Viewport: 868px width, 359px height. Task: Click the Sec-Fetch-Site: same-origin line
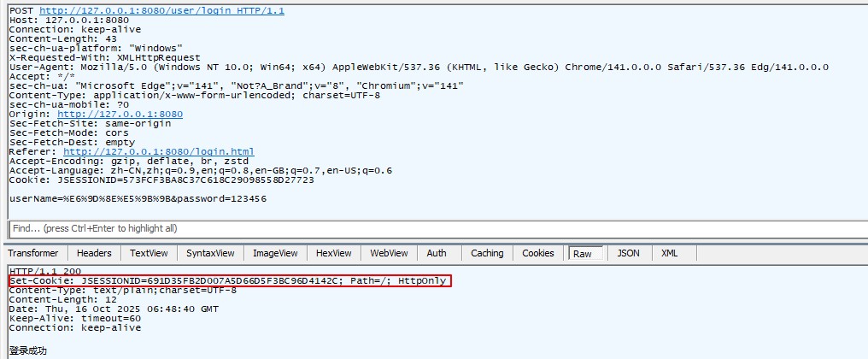coord(90,124)
